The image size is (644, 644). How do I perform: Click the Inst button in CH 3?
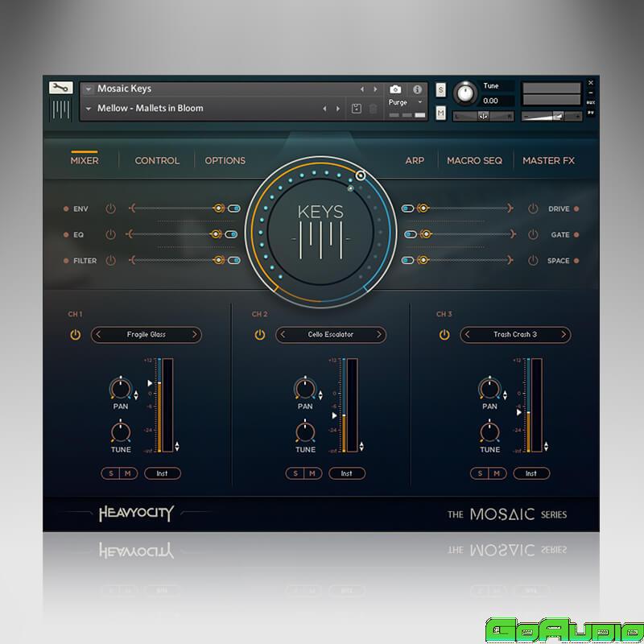coord(531,473)
